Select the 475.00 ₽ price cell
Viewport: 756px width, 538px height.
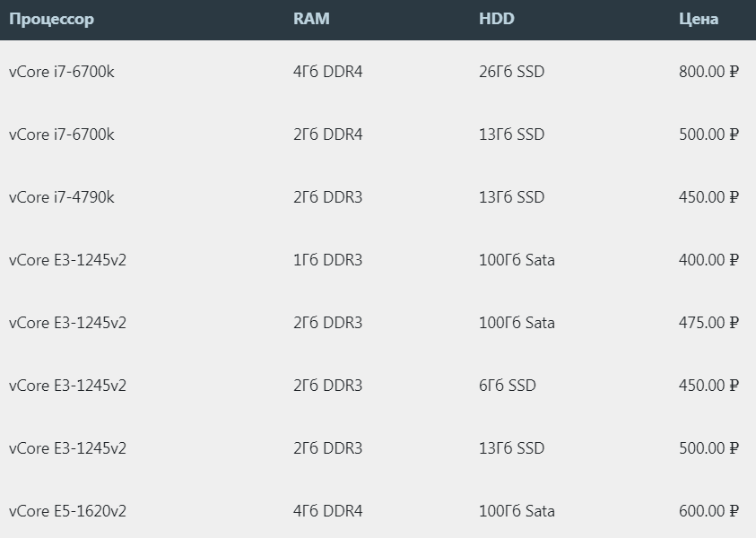point(708,323)
